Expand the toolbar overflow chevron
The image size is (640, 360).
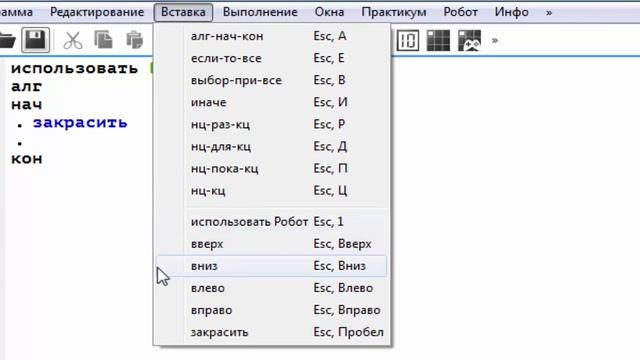pos(495,40)
